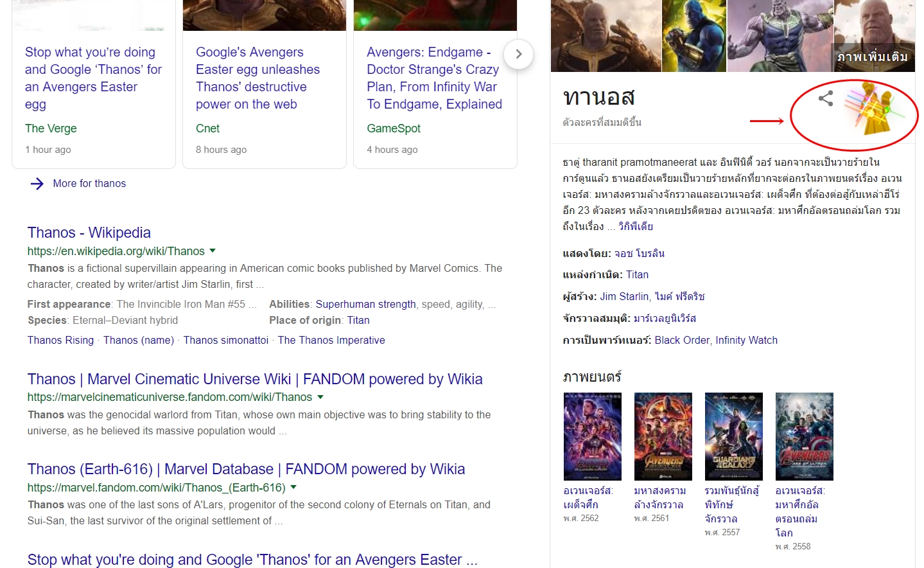The width and height of the screenshot is (924, 568).
Task: Click the มหาศึกอัลตรอนถล่มโลก movie title
Action: [x=801, y=511]
